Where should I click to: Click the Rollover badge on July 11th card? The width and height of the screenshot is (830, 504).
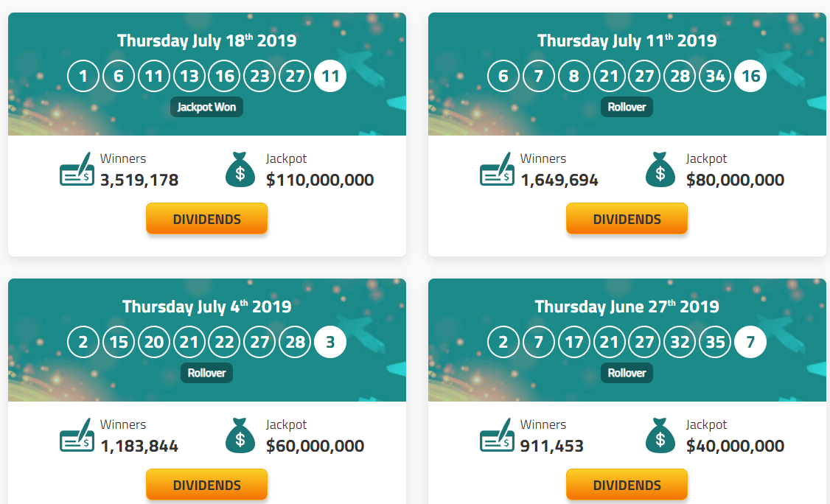(x=627, y=107)
